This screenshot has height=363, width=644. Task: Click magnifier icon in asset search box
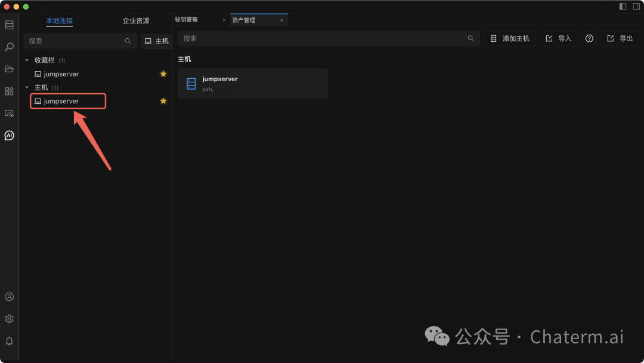pos(470,38)
